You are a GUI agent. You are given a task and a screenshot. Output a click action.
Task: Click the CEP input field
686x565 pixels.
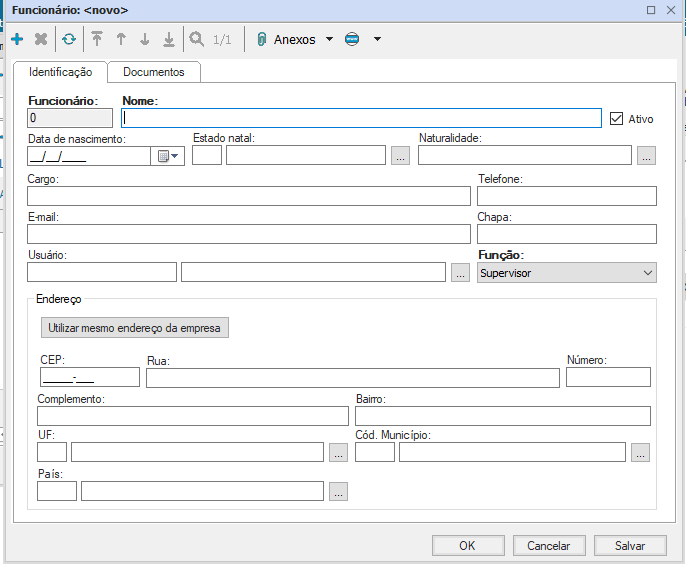pyautogui.click(x=89, y=377)
